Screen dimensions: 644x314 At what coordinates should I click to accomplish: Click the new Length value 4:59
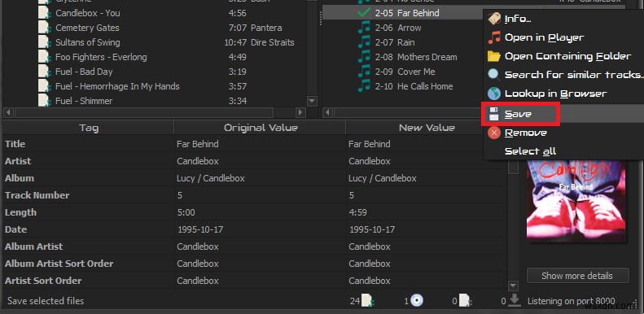pyautogui.click(x=357, y=212)
